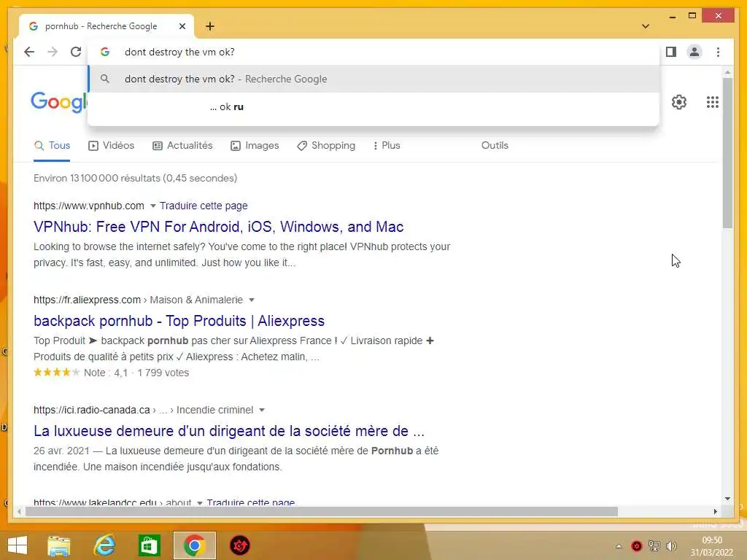
Task: Open 'backpack pornhub - Top Produits | Aliexpress' link
Action: tap(179, 321)
